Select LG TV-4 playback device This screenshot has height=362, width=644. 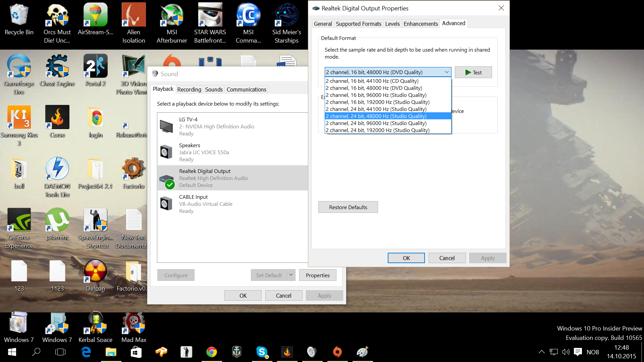coord(232,126)
